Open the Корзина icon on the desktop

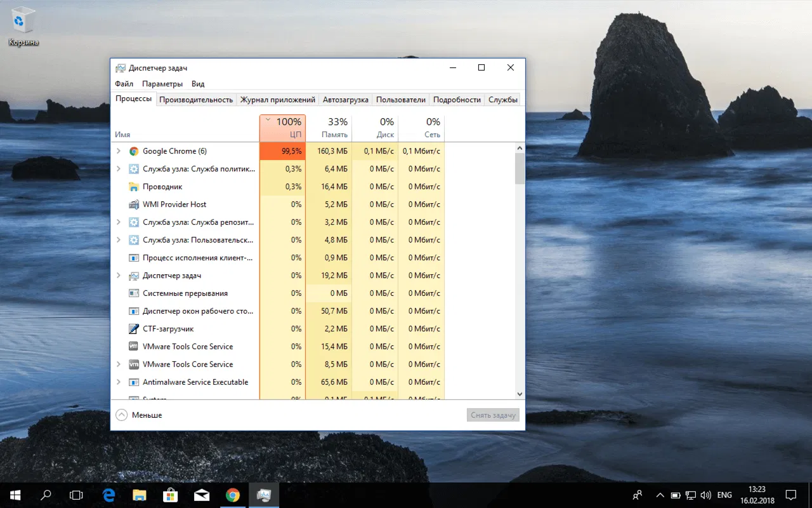click(22, 19)
